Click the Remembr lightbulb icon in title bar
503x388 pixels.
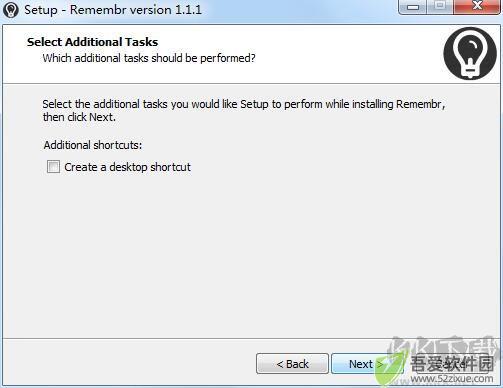pos(10,10)
